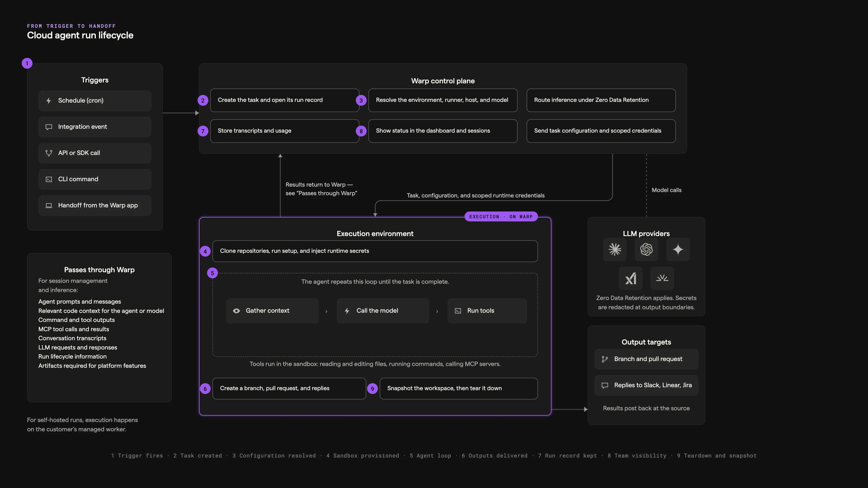
Task: Select the Integration event trigger card
Action: tap(95, 127)
